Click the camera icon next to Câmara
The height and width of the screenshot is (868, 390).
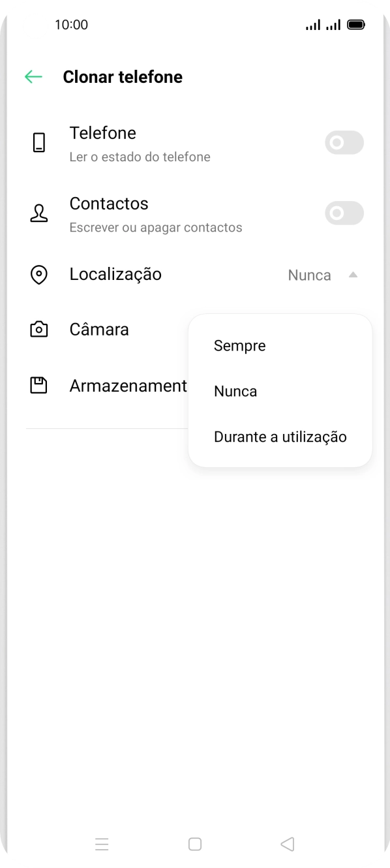[39, 329]
